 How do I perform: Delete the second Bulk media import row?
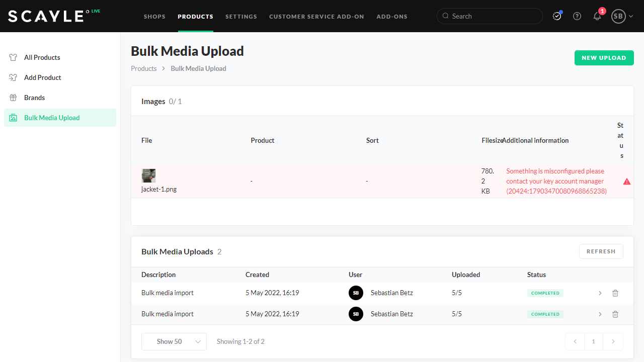[615, 314]
